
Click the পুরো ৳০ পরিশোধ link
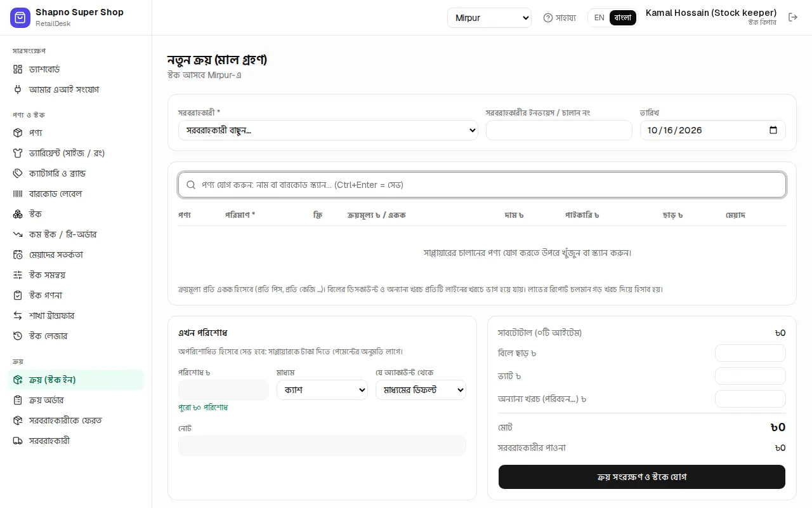[x=203, y=407]
